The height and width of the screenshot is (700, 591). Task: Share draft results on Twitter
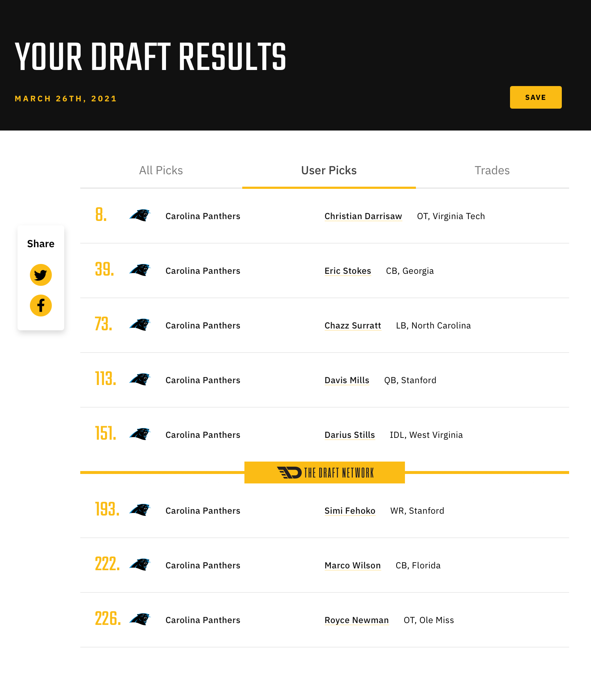click(41, 275)
